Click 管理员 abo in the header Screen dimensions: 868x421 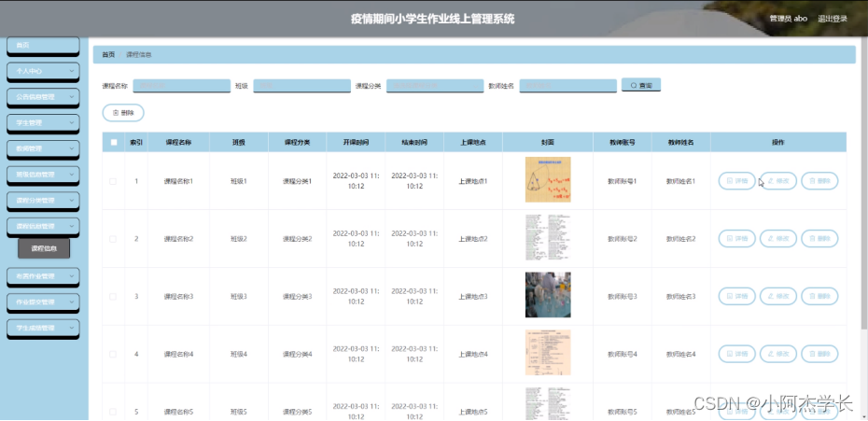(x=789, y=19)
